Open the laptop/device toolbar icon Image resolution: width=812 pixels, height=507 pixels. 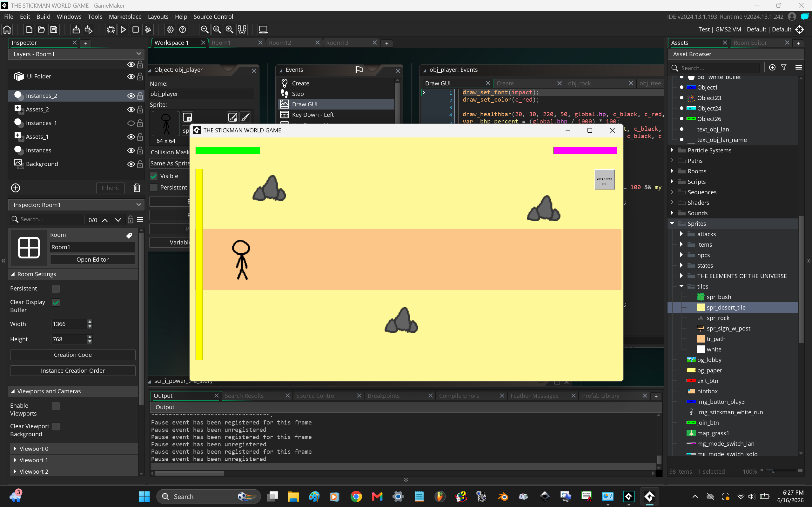[x=263, y=30]
